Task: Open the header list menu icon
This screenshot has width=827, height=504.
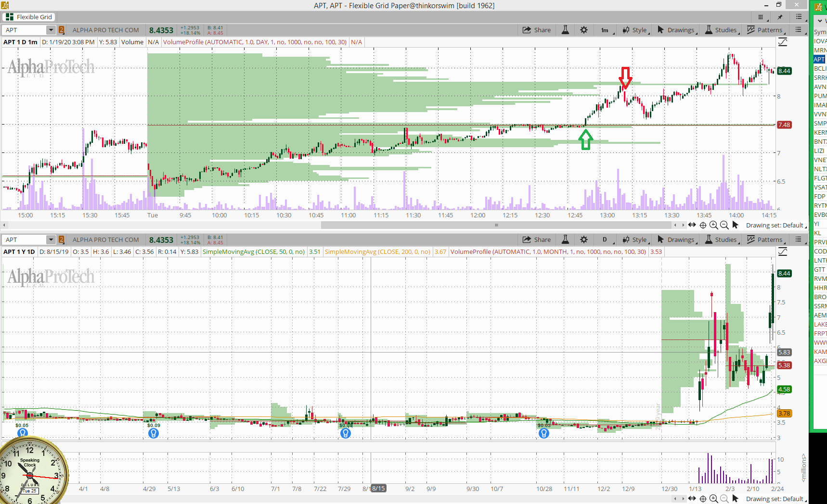Action: [x=799, y=17]
